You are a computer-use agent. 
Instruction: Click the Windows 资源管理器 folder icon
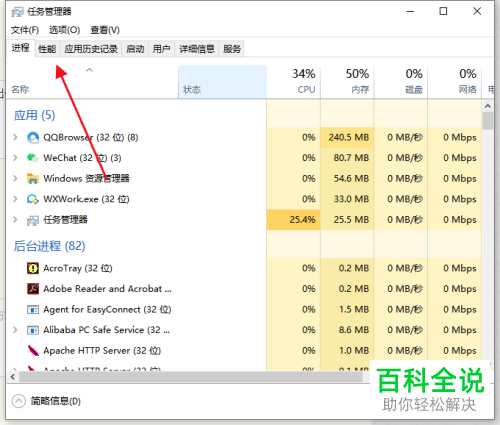tap(33, 178)
